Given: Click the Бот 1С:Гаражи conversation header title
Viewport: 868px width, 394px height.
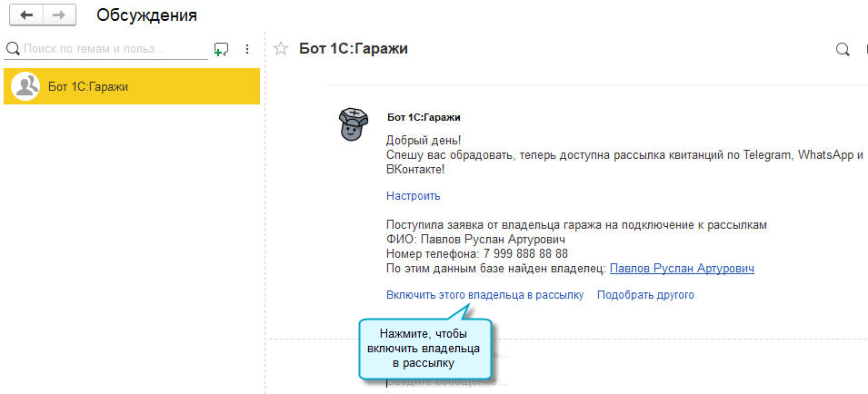Looking at the screenshot, I should 354,49.
